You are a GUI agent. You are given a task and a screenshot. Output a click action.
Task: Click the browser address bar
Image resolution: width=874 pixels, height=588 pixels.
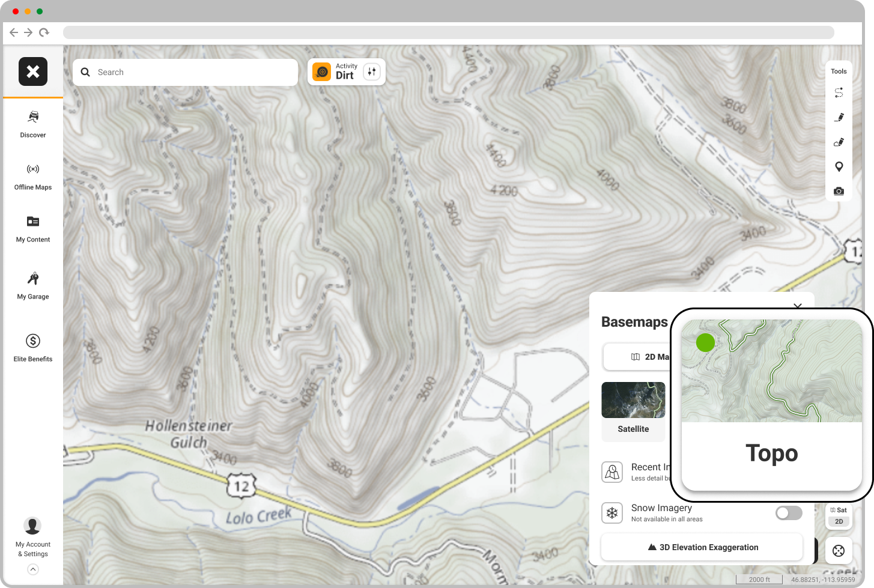(449, 32)
